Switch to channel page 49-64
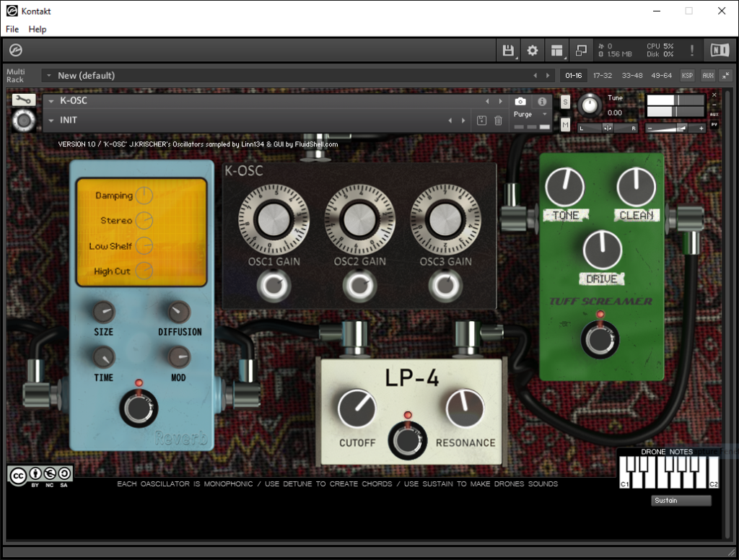 tap(662, 76)
